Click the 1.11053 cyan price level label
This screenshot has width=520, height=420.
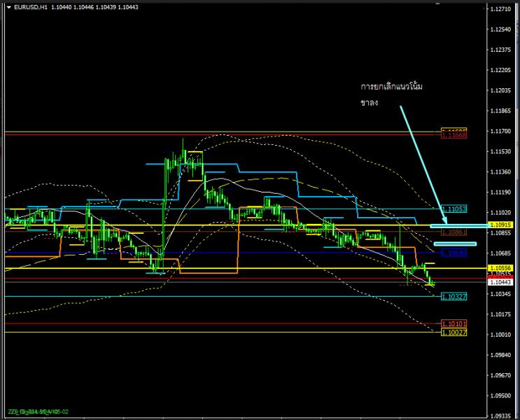coord(454,209)
